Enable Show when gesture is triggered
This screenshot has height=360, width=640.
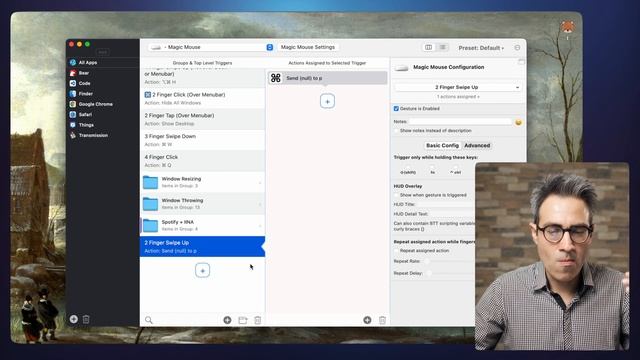tap(396, 195)
